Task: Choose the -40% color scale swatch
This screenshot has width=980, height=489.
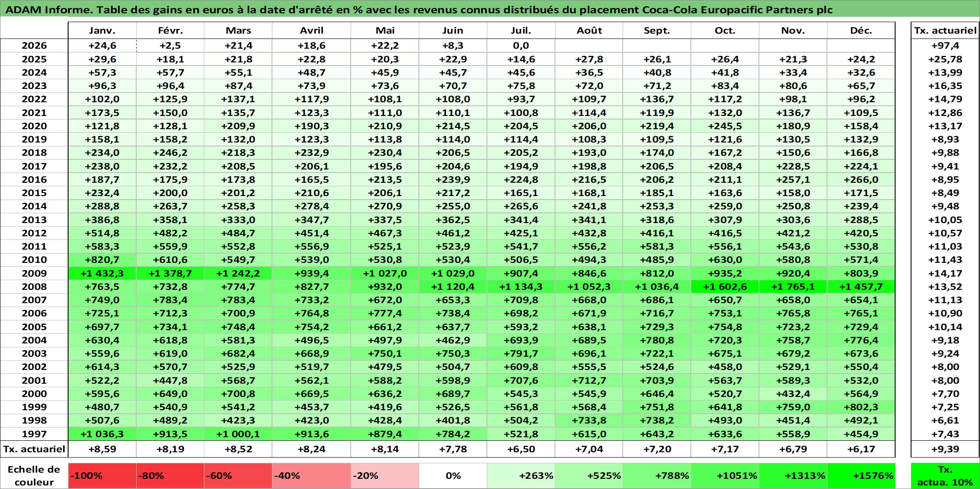Action: (x=312, y=476)
